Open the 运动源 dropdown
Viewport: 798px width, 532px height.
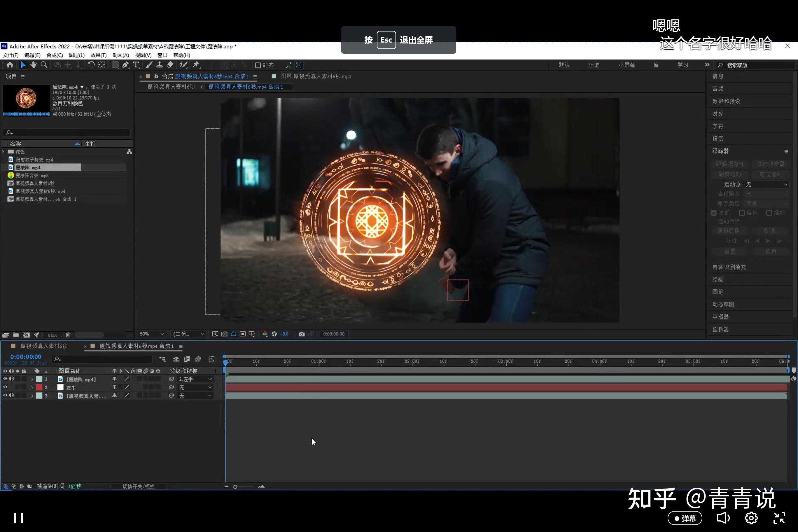tap(766, 184)
